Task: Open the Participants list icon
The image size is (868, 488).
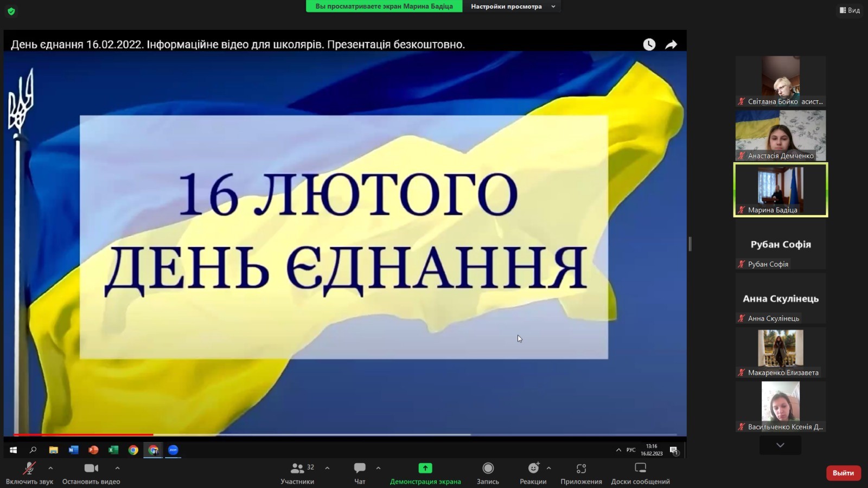Action: click(x=297, y=468)
